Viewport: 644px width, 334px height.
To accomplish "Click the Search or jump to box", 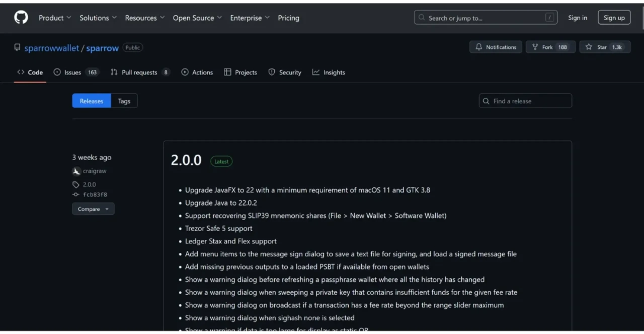I will tap(485, 18).
